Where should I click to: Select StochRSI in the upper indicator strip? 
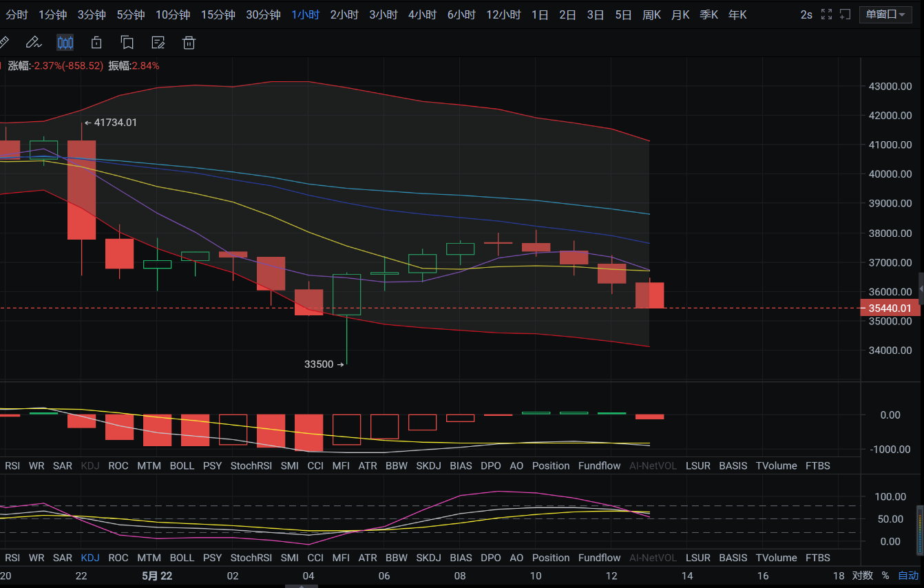tap(251, 465)
